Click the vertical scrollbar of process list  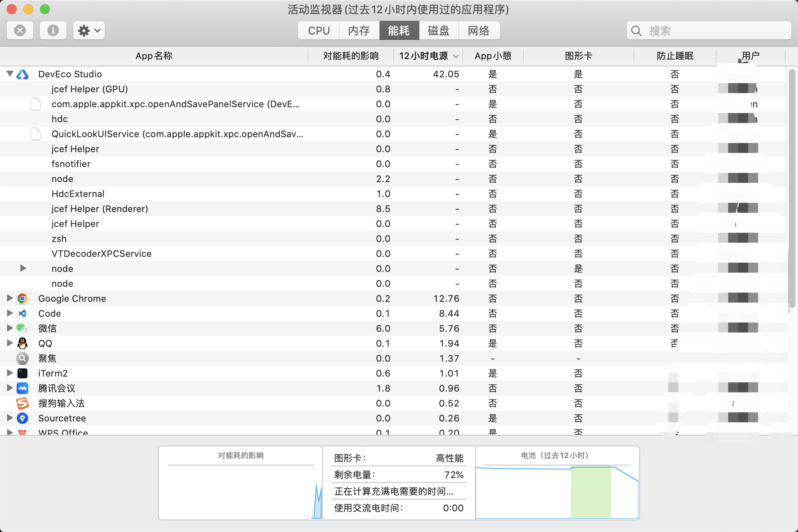pyautogui.click(x=792, y=189)
